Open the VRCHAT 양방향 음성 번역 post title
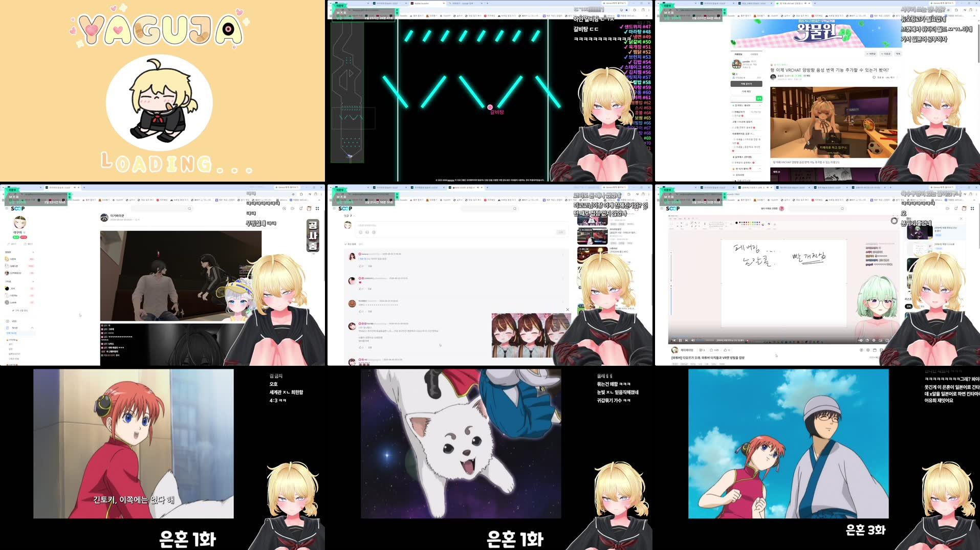This screenshot has height=550, width=980. tap(830, 70)
